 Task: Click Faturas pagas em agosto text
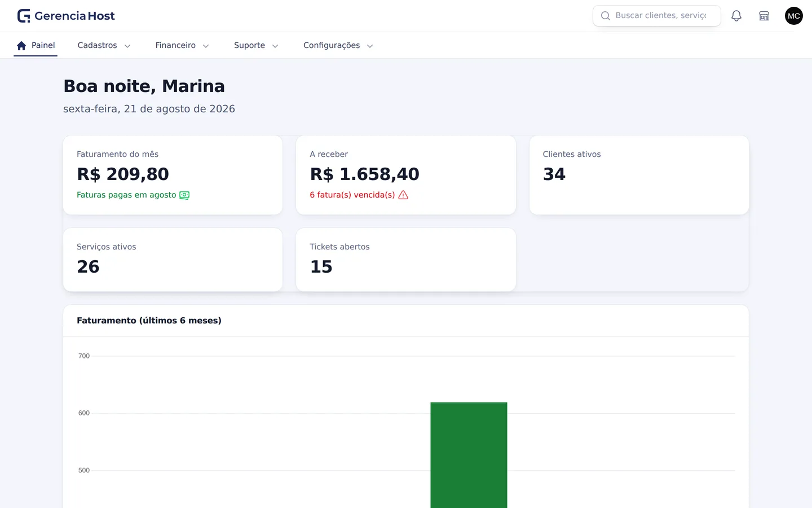coord(126,195)
